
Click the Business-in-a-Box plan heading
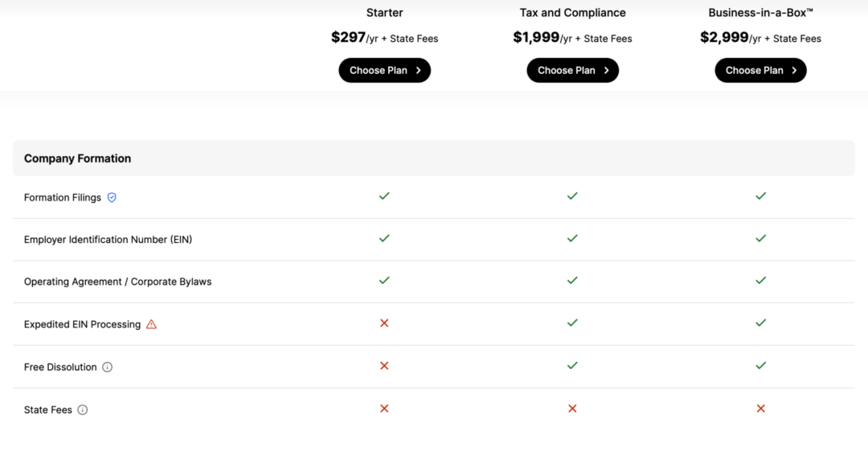click(760, 13)
